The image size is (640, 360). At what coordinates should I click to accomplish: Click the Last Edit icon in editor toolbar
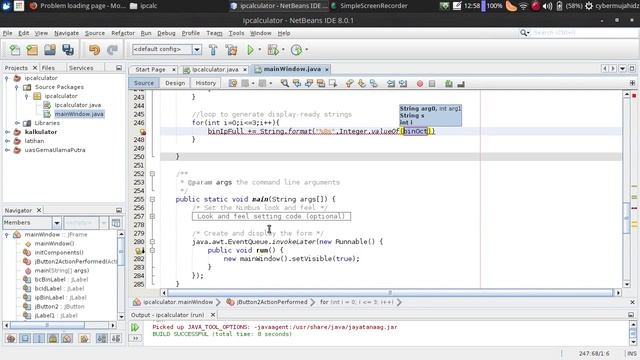click(x=233, y=83)
